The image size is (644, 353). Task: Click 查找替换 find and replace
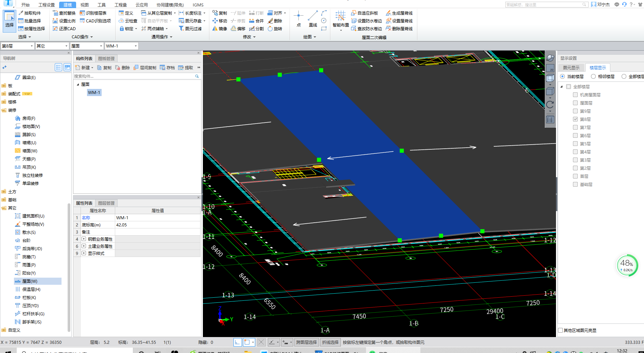click(x=64, y=13)
